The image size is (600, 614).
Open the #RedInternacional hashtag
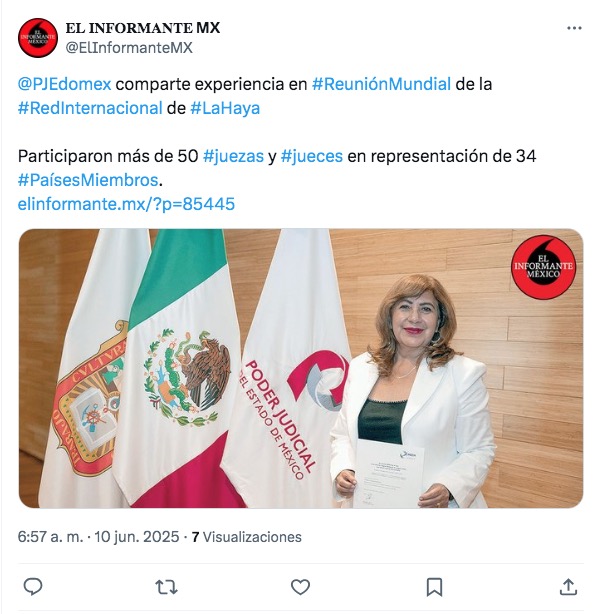90,108
